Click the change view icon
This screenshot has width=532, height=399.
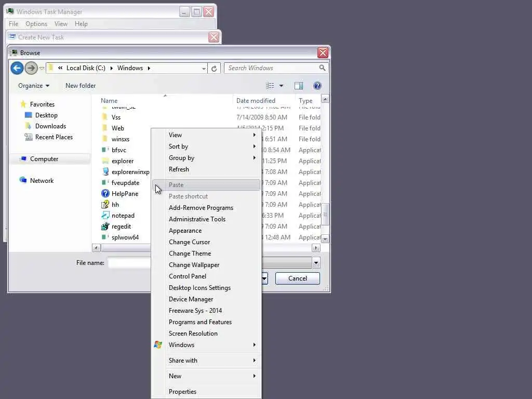pyautogui.click(x=270, y=86)
